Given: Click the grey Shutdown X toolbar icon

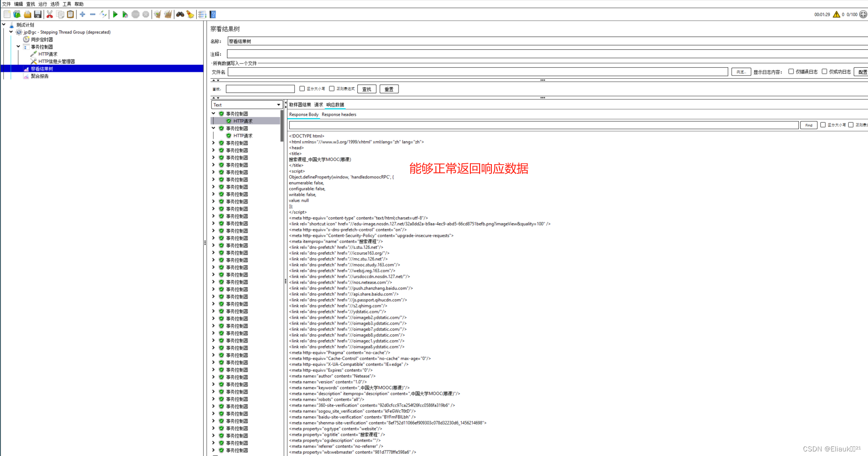Looking at the screenshot, I should (146, 15).
